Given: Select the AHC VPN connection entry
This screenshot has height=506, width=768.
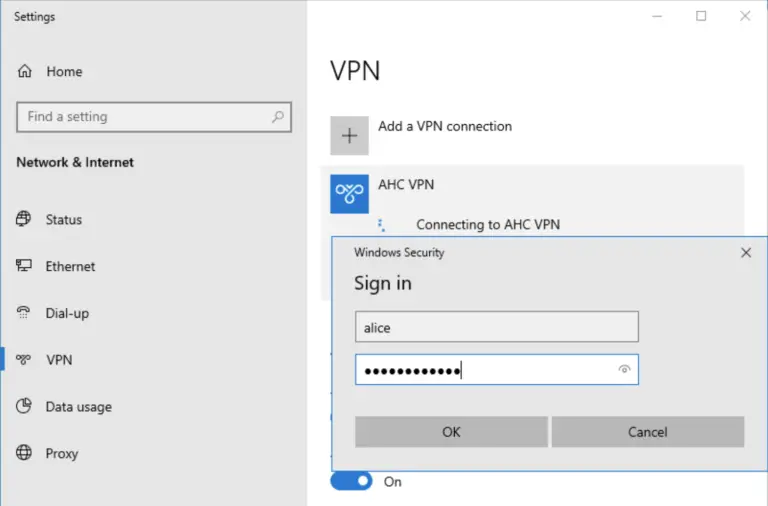Looking at the screenshot, I should [x=406, y=185].
